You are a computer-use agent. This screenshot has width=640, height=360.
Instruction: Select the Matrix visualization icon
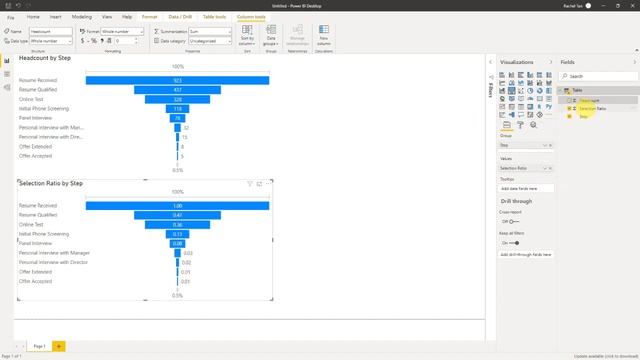[x=530, y=107]
